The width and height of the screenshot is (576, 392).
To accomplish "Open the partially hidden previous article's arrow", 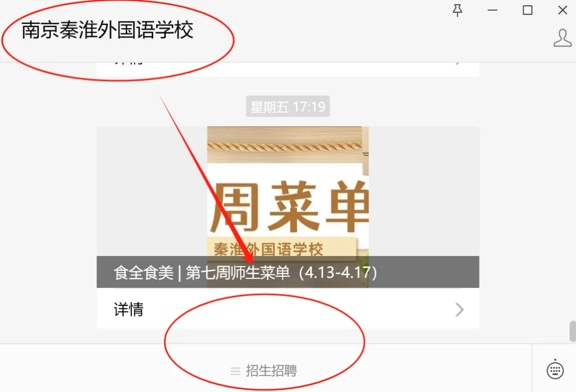I will pos(458,63).
